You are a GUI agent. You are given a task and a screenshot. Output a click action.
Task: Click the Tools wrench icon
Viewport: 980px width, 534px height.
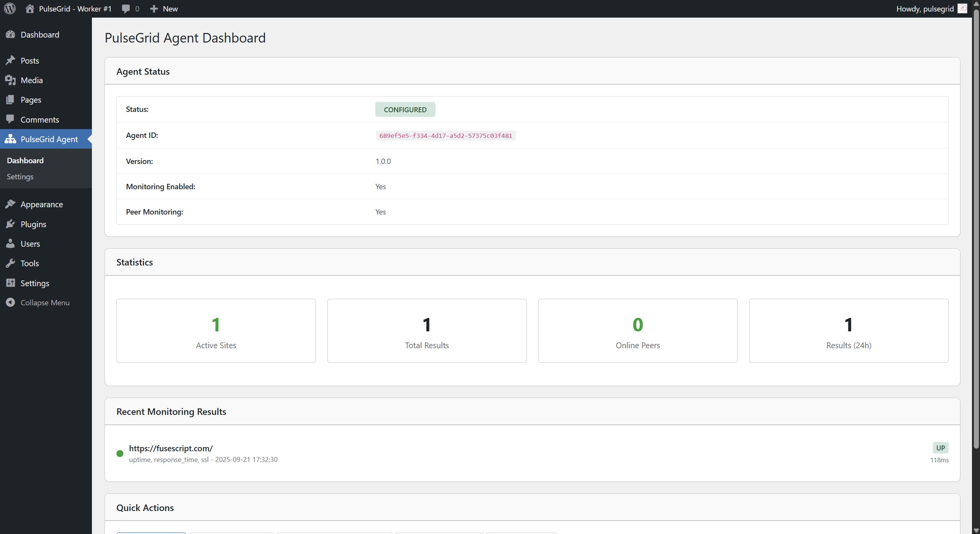tap(10, 263)
